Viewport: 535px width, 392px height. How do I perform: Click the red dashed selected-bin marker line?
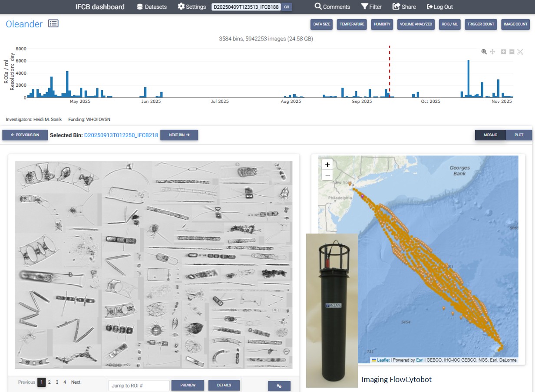click(x=390, y=72)
